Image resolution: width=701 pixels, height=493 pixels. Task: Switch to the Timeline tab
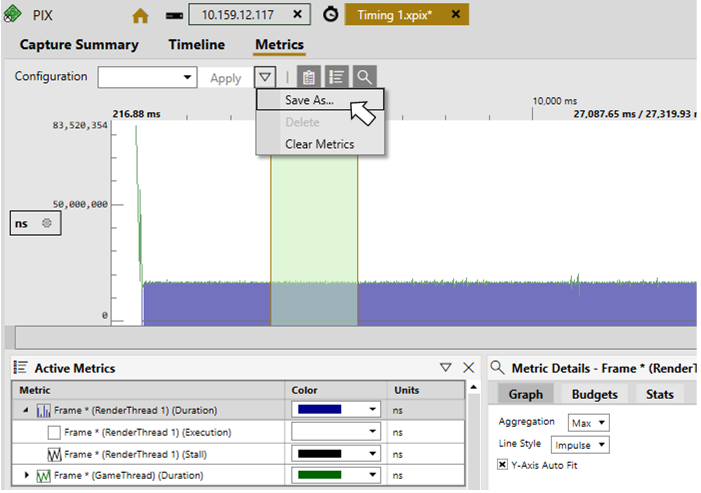pos(196,45)
